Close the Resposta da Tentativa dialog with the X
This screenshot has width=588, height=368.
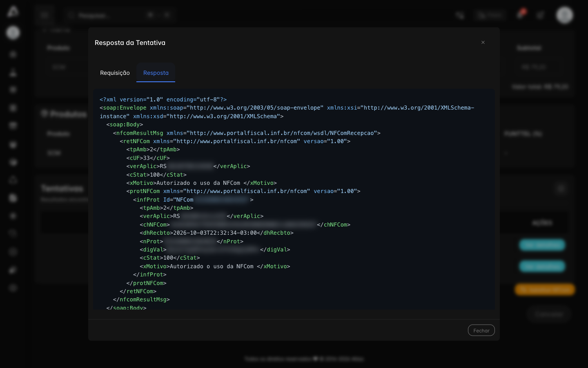(483, 43)
